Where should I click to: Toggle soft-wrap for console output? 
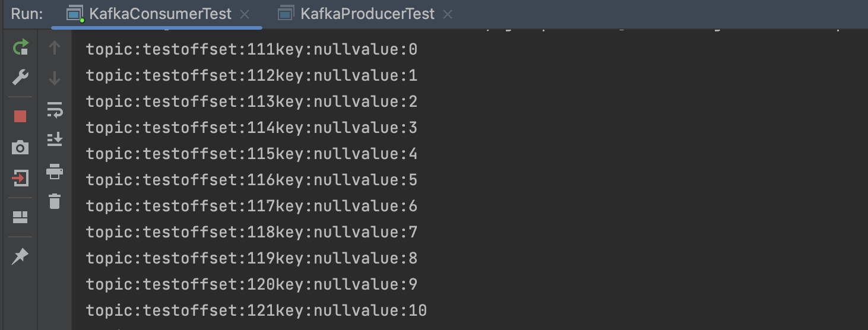(55, 109)
